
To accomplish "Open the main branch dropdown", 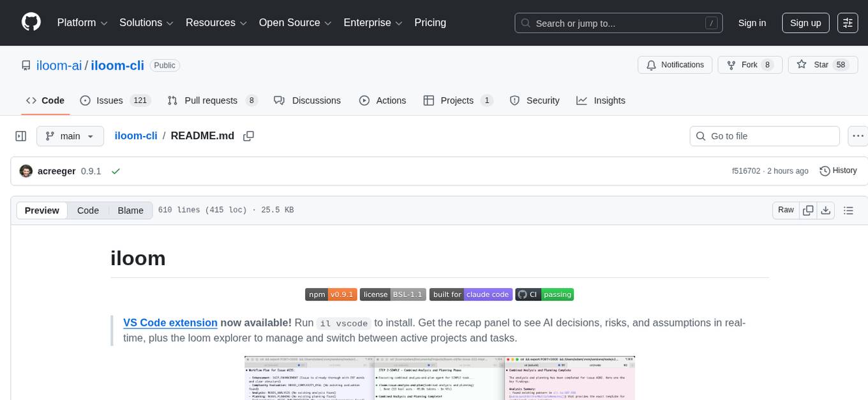I will [70, 135].
